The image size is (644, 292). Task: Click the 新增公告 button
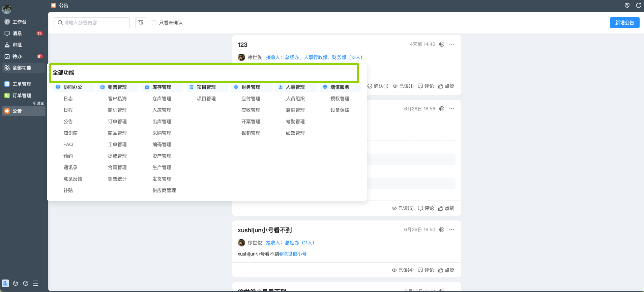(x=624, y=23)
